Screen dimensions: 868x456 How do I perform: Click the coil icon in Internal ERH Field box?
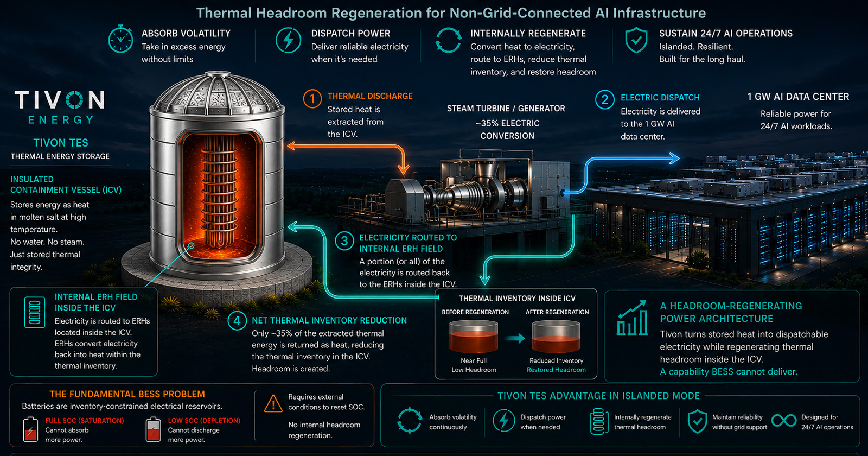35,312
